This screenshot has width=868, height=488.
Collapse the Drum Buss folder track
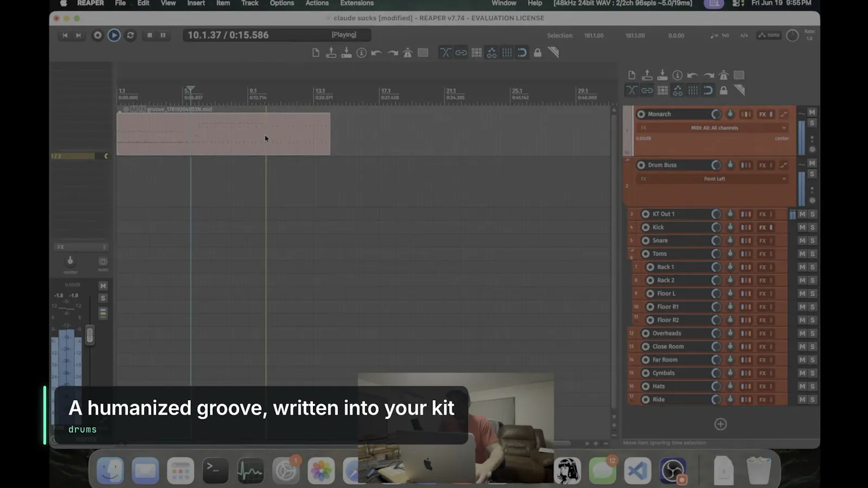(628, 161)
